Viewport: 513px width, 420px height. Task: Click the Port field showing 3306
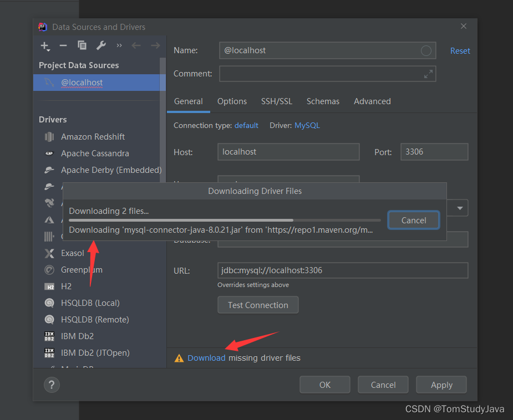coord(434,152)
